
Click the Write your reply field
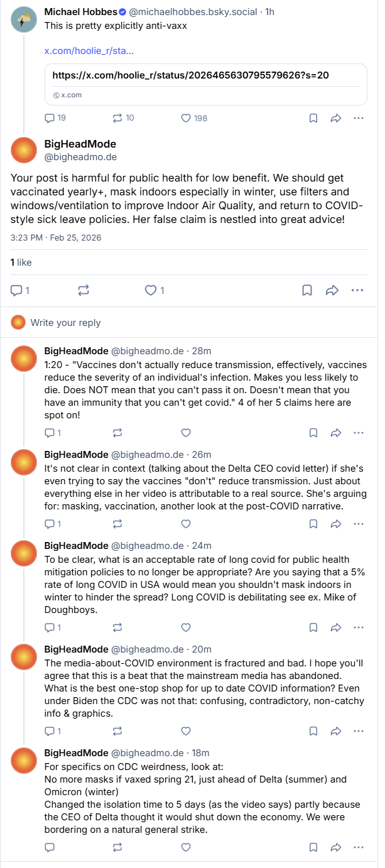(65, 323)
